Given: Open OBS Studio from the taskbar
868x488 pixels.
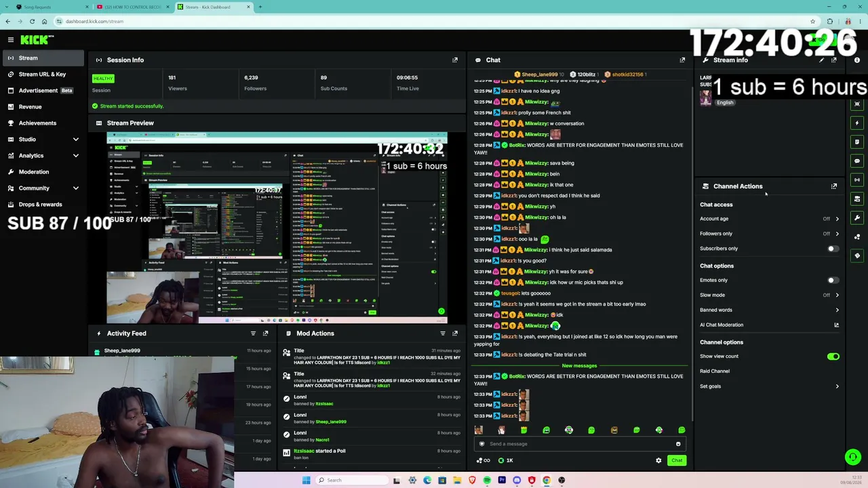Looking at the screenshot, I should pyautogui.click(x=561, y=480).
